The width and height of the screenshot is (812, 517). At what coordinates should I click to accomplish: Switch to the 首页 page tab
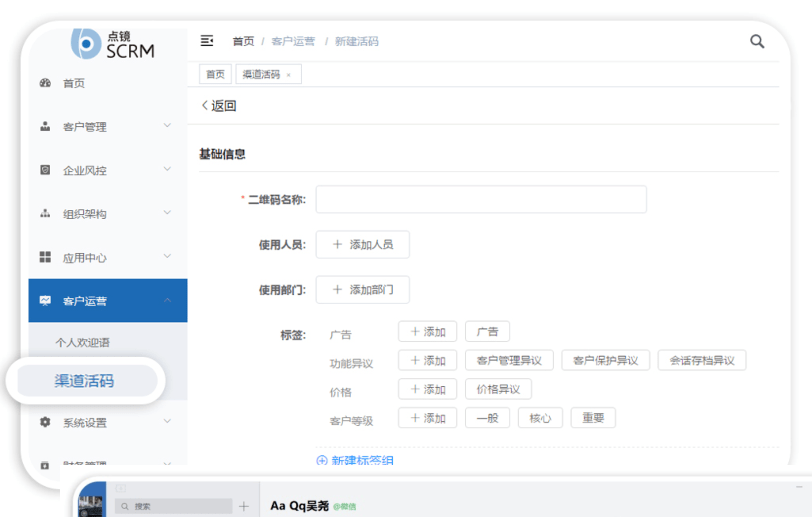[215, 74]
